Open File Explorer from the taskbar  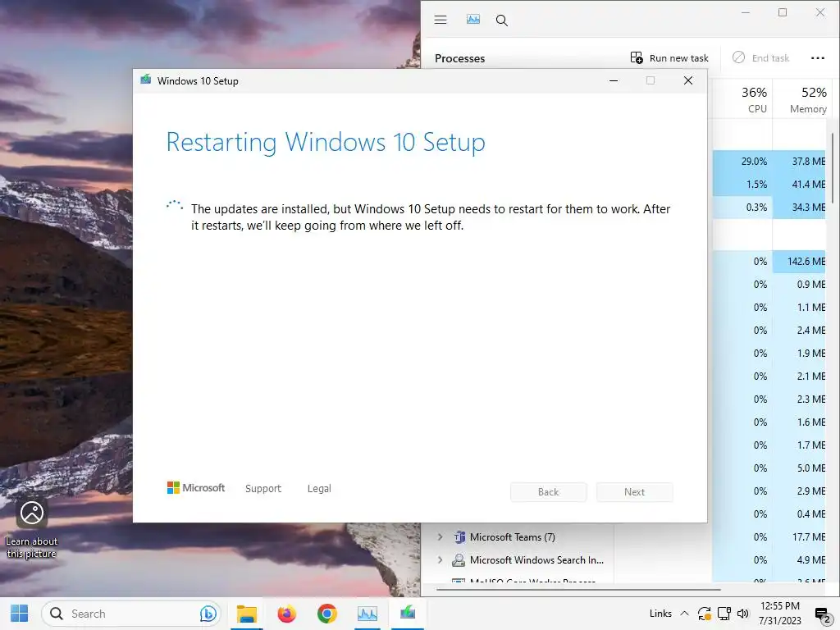247,614
